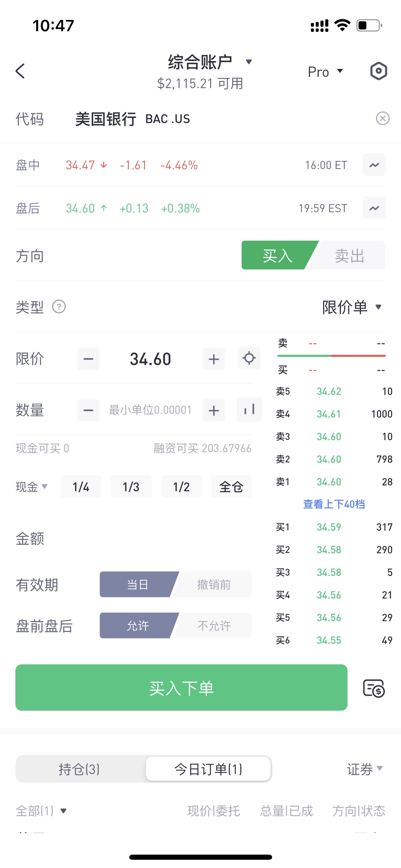Clear the BAC stock code field
Viewport: 401px width, 868px height.
click(x=382, y=119)
